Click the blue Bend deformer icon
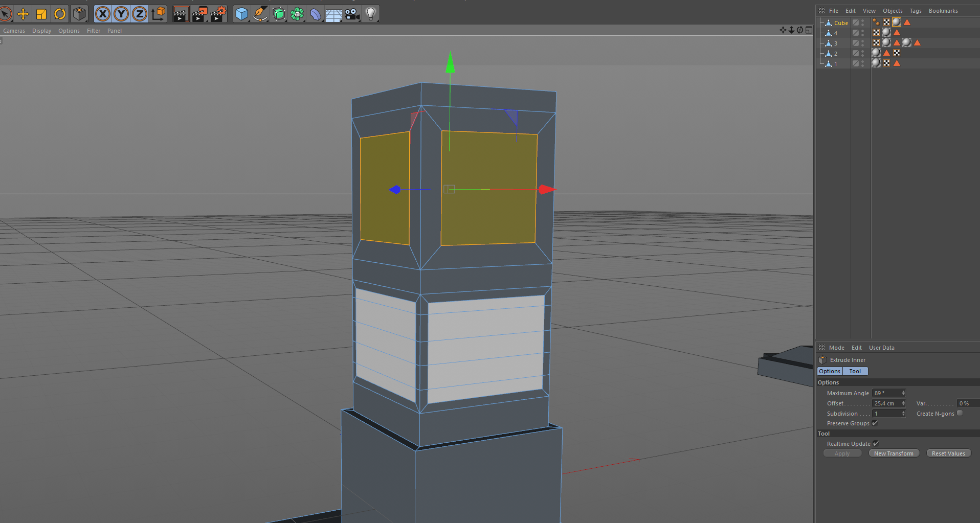The image size is (980, 523). (x=316, y=14)
